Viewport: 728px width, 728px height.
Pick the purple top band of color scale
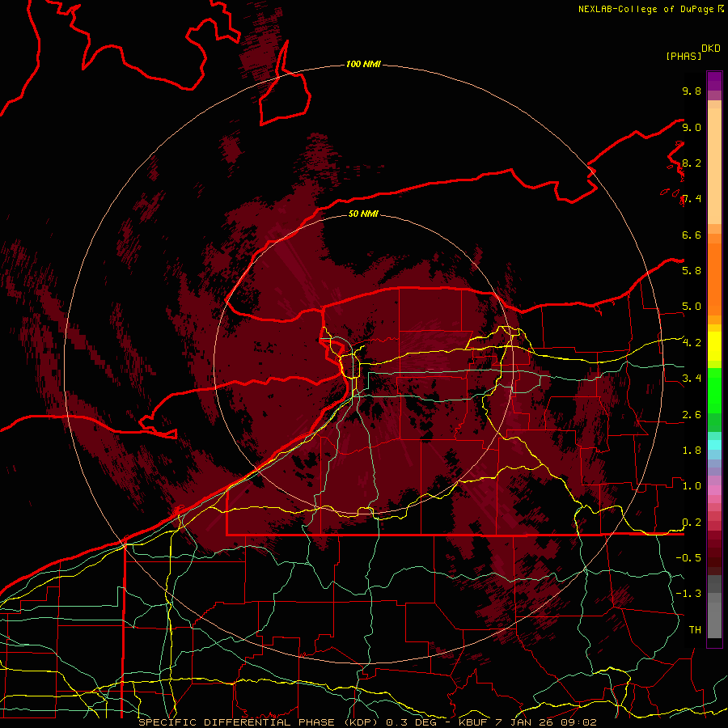tap(714, 81)
